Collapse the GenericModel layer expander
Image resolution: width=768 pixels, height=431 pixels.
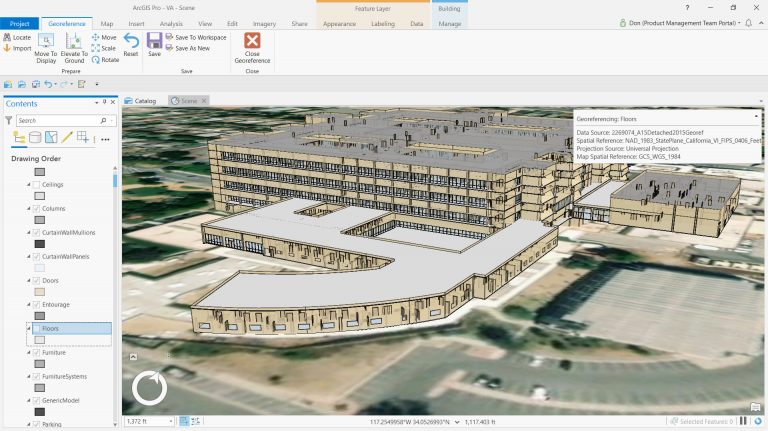28,401
